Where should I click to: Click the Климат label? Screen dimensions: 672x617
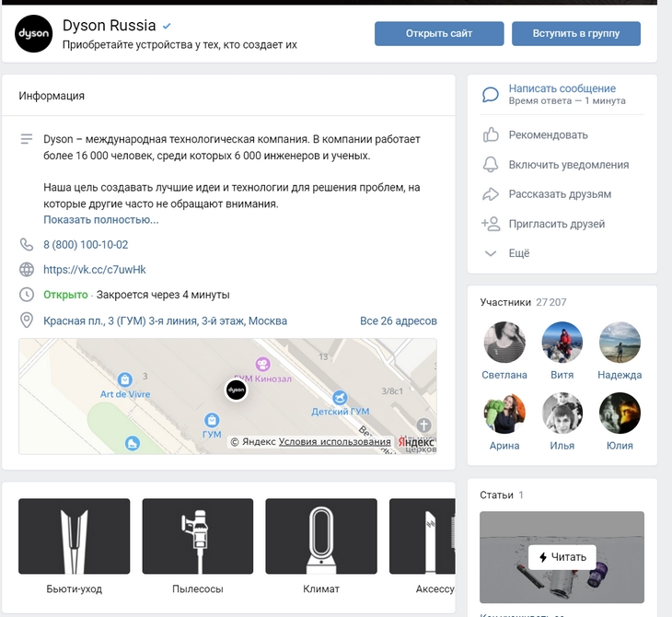[x=321, y=589]
